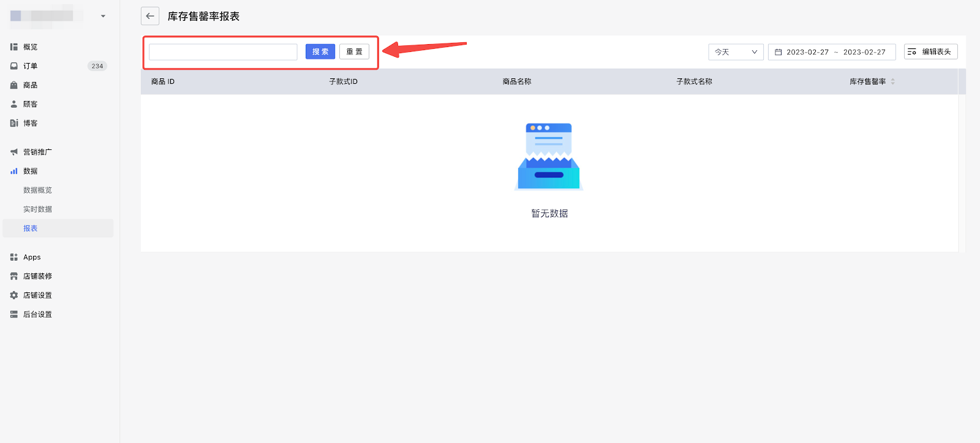Click the 订单 orders inbox icon
This screenshot has height=443, width=980.
tap(14, 66)
